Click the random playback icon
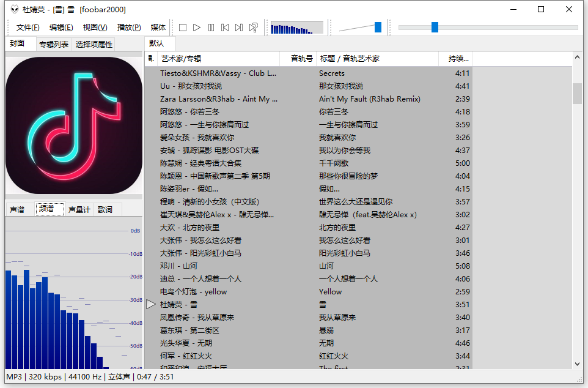Viewport: 588px width, 388px height. point(253,28)
